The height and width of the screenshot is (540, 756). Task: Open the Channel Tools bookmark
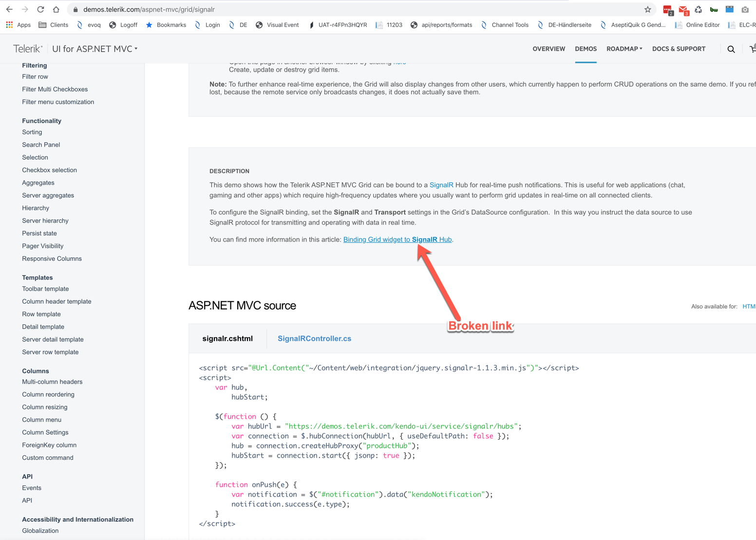(505, 25)
